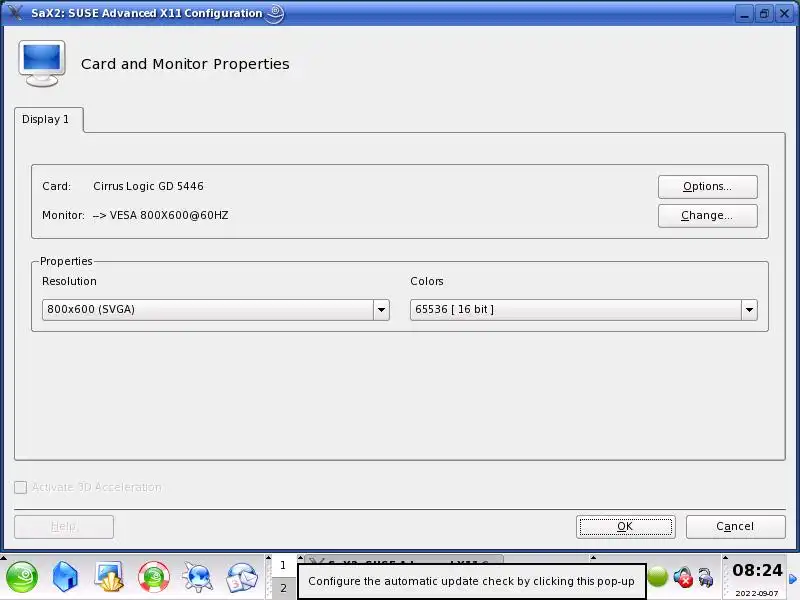Click the 08:24 clock in the panel
Viewport: 800px width, 600px height.
coord(757,570)
